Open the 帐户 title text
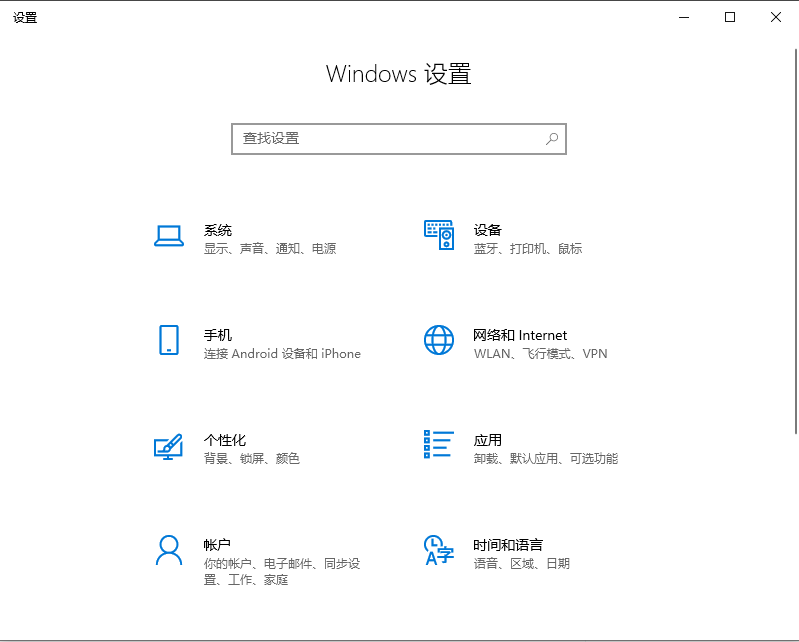The width and height of the screenshot is (799, 642). click(x=218, y=545)
